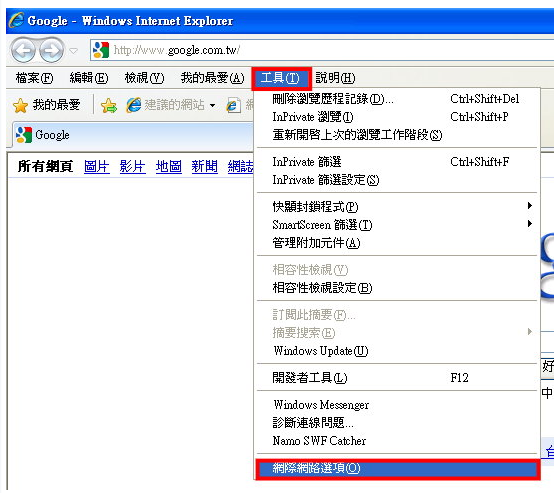
Task: Choose 開發者工具(L) menu item
Action: [398, 378]
